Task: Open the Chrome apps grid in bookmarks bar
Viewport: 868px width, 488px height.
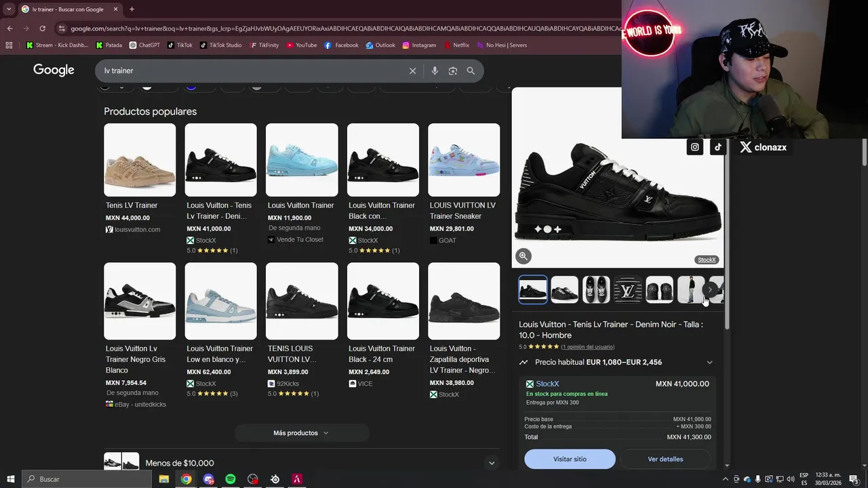Action: click(x=9, y=45)
